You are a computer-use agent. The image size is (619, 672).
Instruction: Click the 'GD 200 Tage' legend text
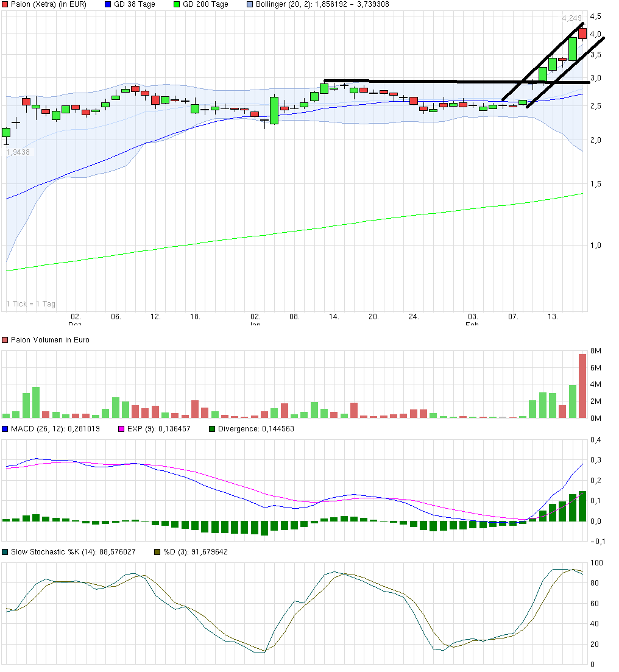pos(205,4)
